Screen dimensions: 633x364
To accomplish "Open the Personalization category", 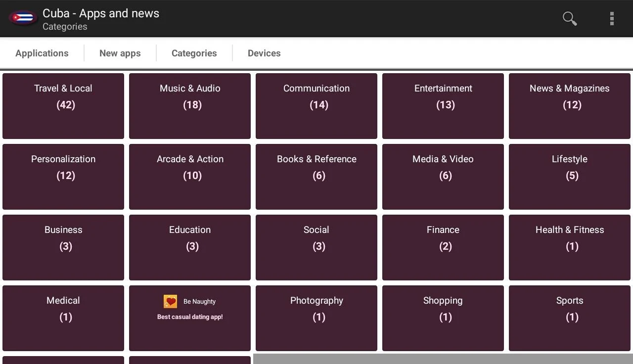I will coord(63,177).
